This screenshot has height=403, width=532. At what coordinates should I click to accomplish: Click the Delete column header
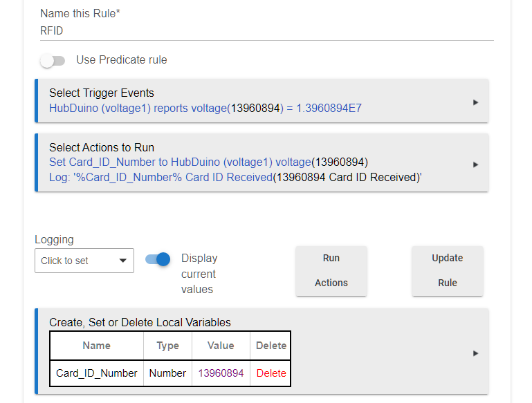(x=271, y=346)
